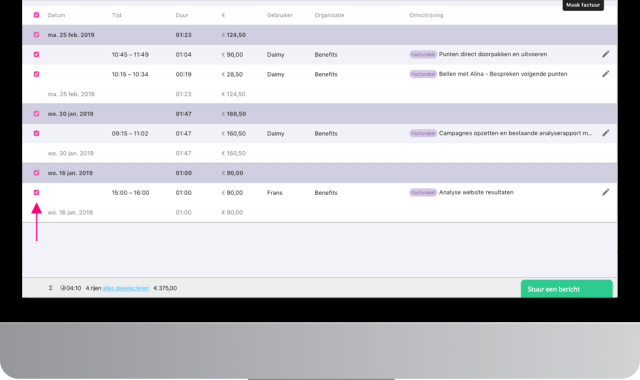Click the Omschrijving column header
The height and width of the screenshot is (380, 640).
tap(426, 15)
